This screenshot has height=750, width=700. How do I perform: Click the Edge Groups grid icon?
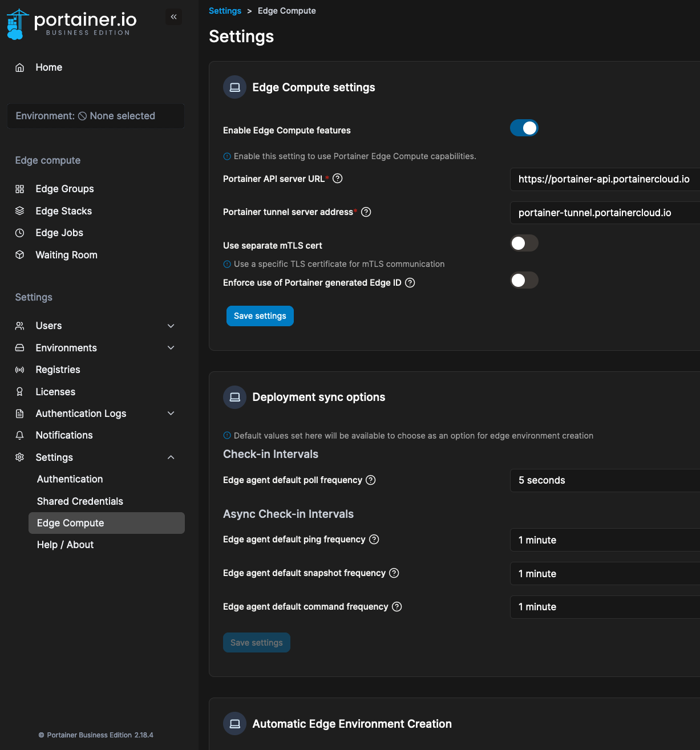20,189
